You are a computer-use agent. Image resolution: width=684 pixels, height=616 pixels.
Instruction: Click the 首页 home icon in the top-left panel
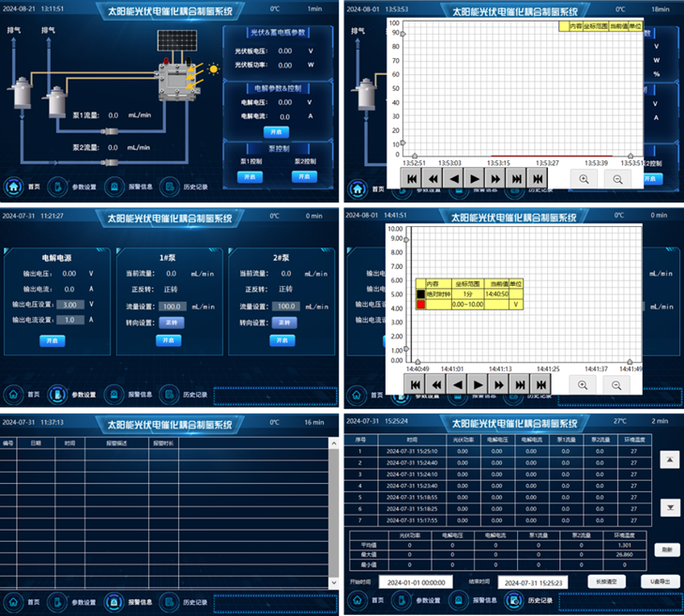[x=14, y=186]
